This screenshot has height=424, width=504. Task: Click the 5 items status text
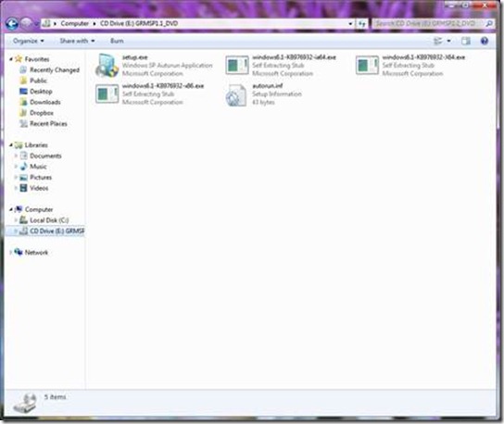pyautogui.click(x=55, y=397)
